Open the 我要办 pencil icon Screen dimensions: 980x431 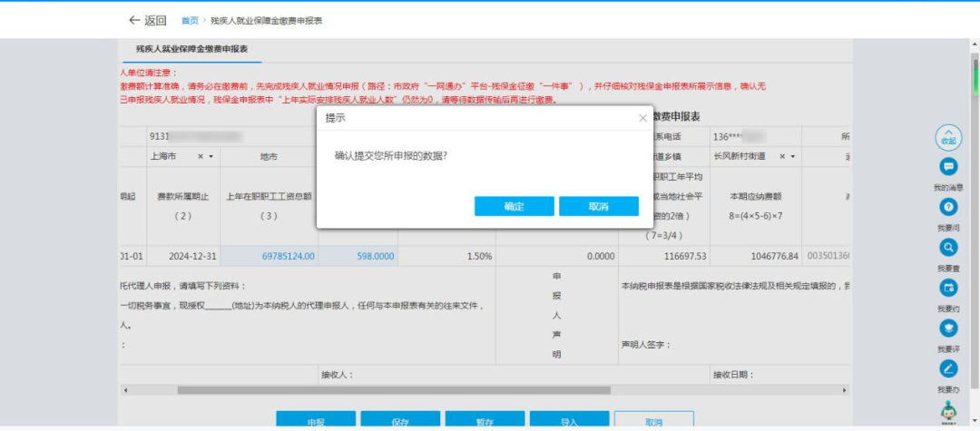pos(948,368)
